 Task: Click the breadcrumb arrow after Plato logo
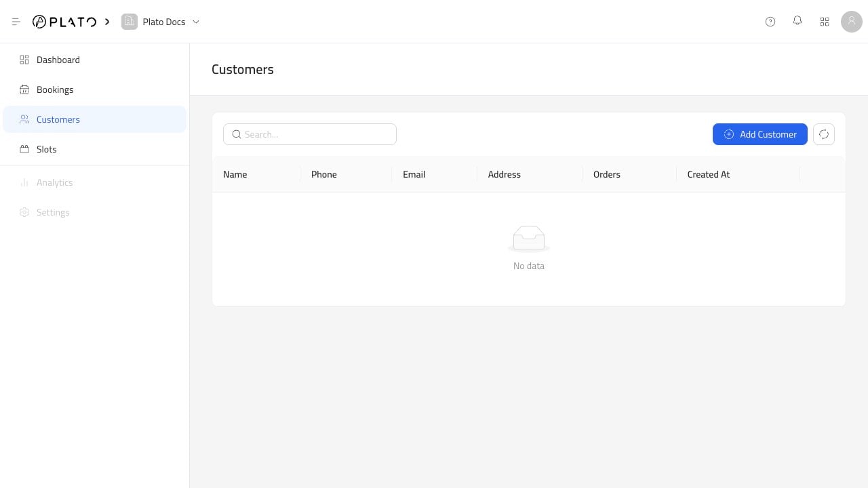[107, 22]
